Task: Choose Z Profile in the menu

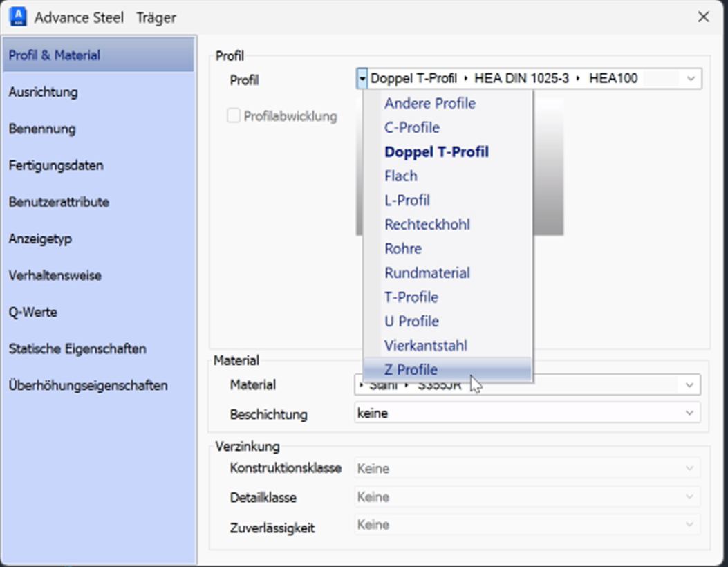Action: 447,370
